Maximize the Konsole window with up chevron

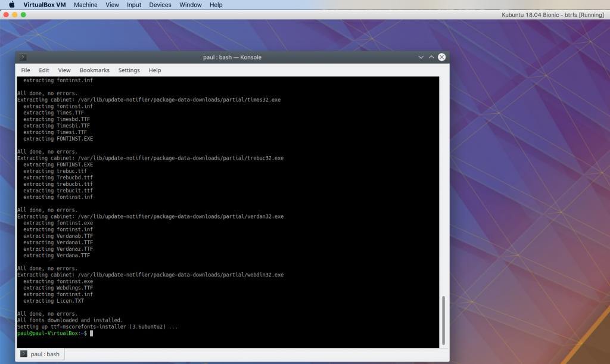[x=431, y=57]
